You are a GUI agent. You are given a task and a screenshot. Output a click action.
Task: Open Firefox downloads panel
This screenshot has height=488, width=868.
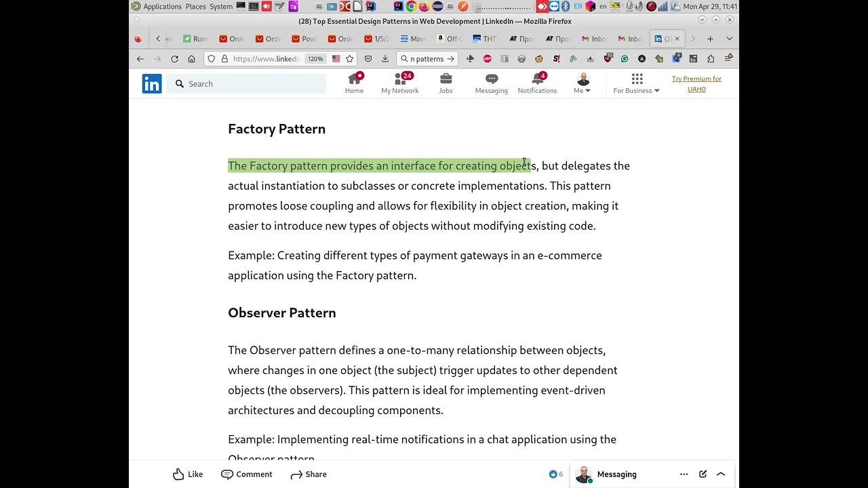coord(385,59)
